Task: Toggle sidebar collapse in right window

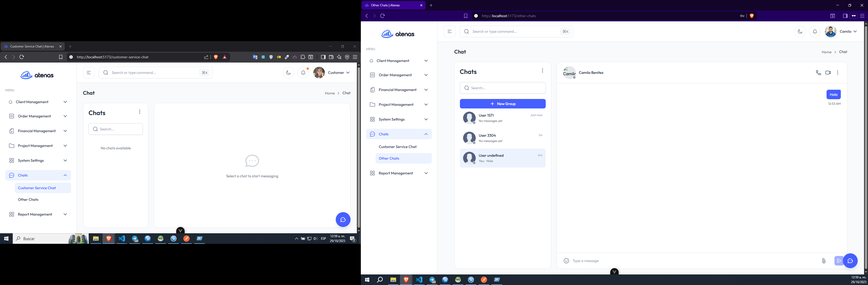Action: [x=449, y=32]
